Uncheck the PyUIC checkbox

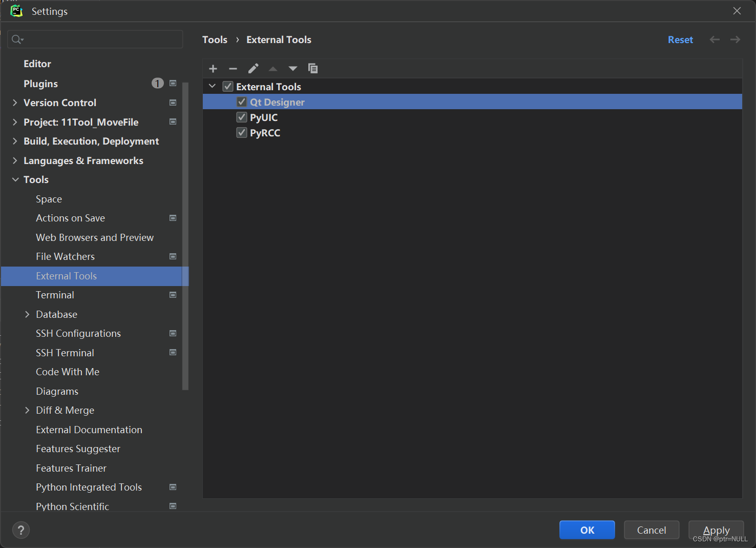pyautogui.click(x=242, y=117)
